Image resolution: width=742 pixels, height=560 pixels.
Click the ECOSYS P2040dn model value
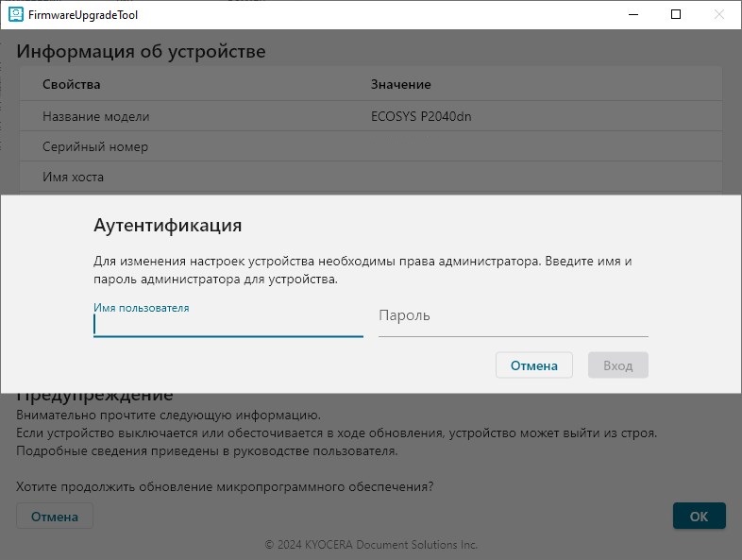click(x=421, y=116)
